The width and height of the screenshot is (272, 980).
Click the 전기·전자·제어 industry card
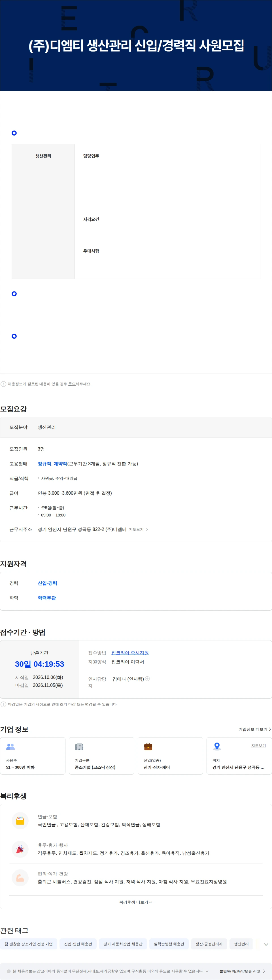170,756
